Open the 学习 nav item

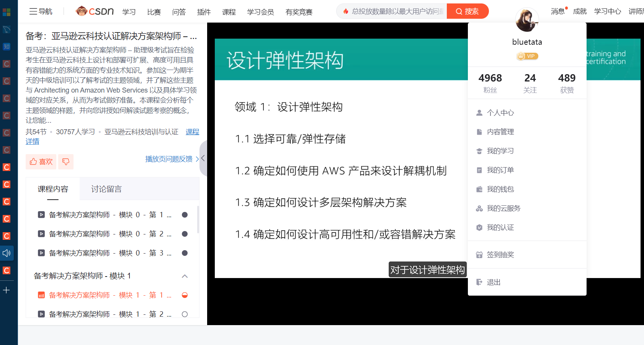[129, 12]
